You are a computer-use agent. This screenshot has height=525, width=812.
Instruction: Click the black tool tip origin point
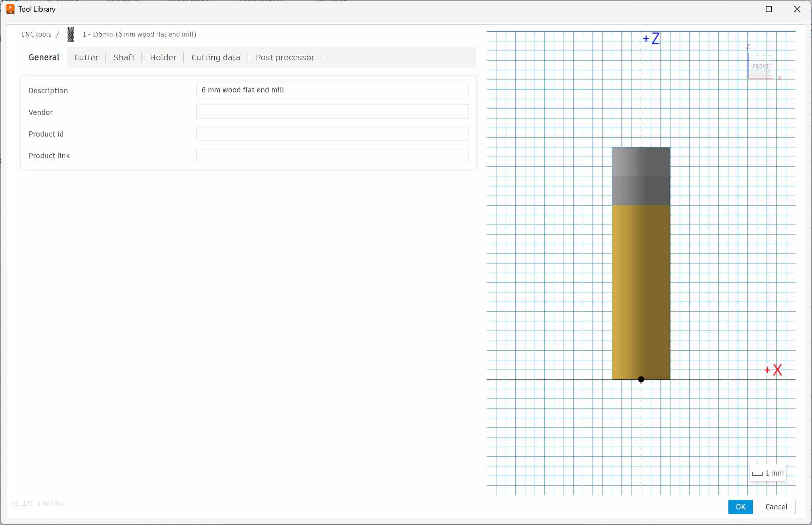tap(641, 379)
